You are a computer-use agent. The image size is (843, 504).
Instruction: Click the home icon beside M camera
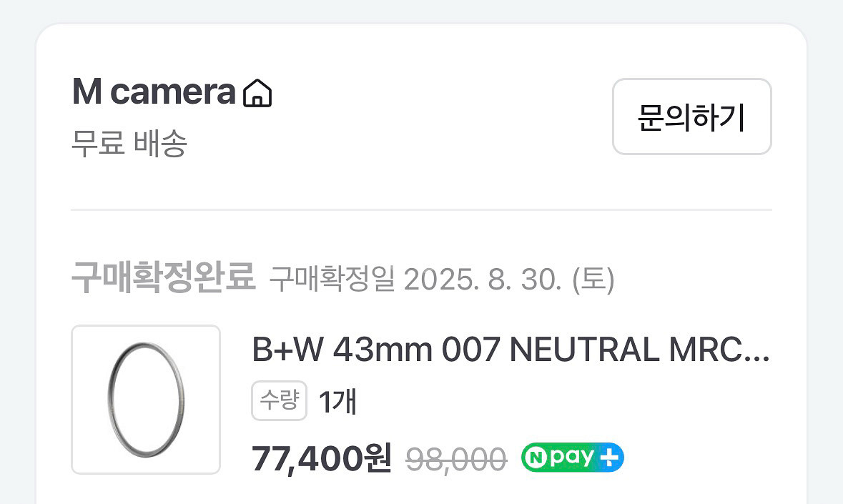257,94
